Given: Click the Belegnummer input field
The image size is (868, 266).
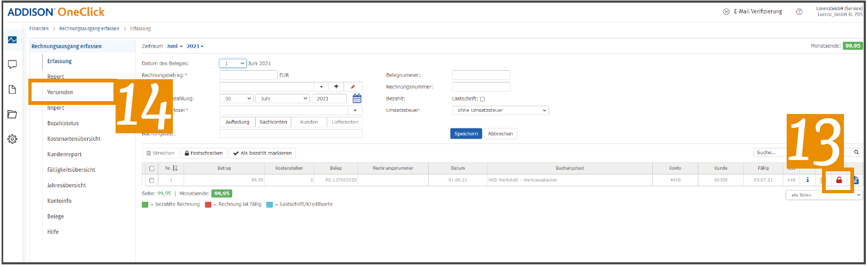Looking at the screenshot, I should tap(481, 75).
